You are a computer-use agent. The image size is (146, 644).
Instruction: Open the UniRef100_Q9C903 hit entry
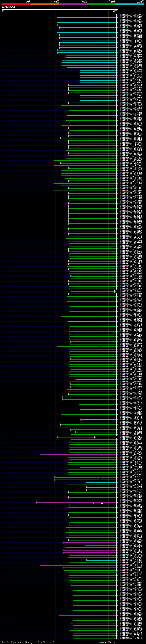coord(131,30)
